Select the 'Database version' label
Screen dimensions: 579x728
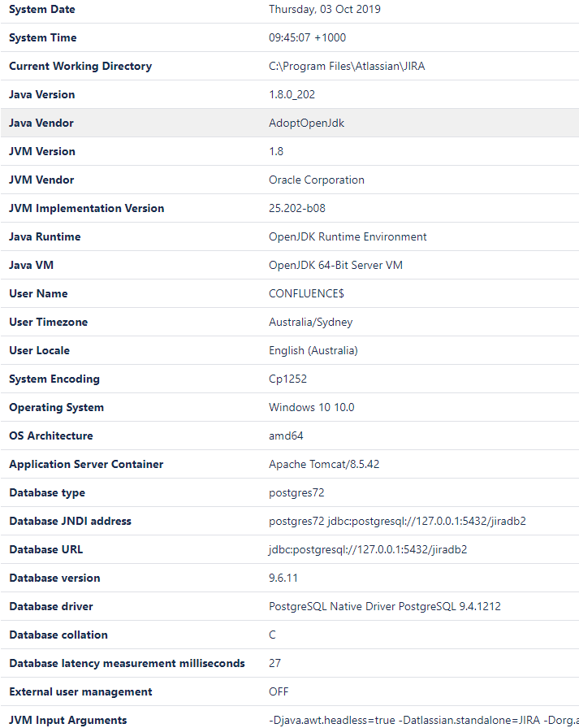[x=54, y=578]
